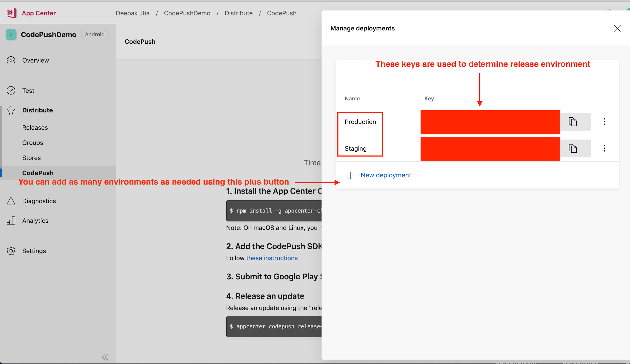This screenshot has width=630, height=364.
Task: Copy the Production deployment key
Action: point(573,122)
